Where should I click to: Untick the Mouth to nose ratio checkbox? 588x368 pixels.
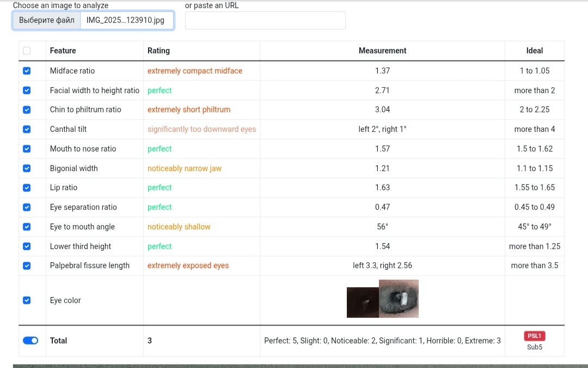point(27,149)
